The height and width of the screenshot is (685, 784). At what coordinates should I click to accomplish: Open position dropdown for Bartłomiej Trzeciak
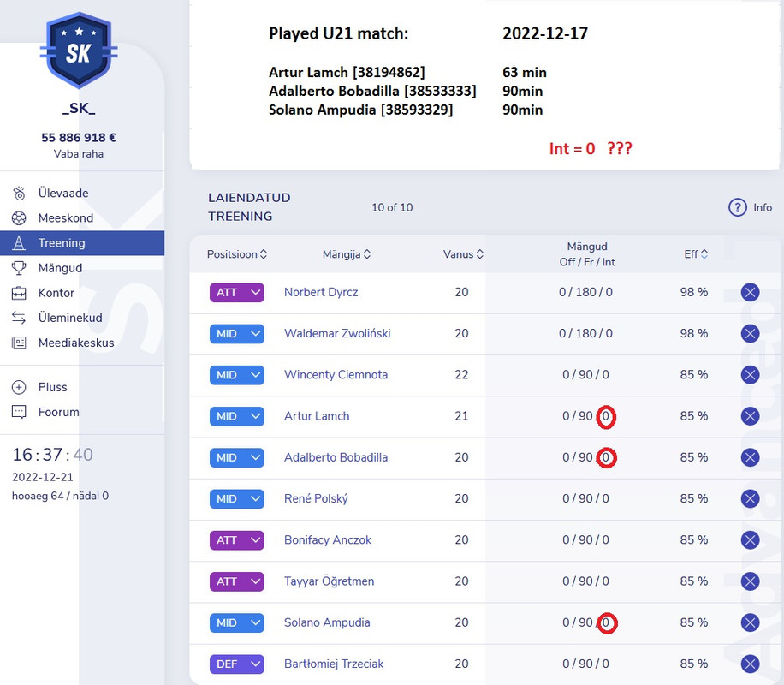pyautogui.click(x=236, y=664)
